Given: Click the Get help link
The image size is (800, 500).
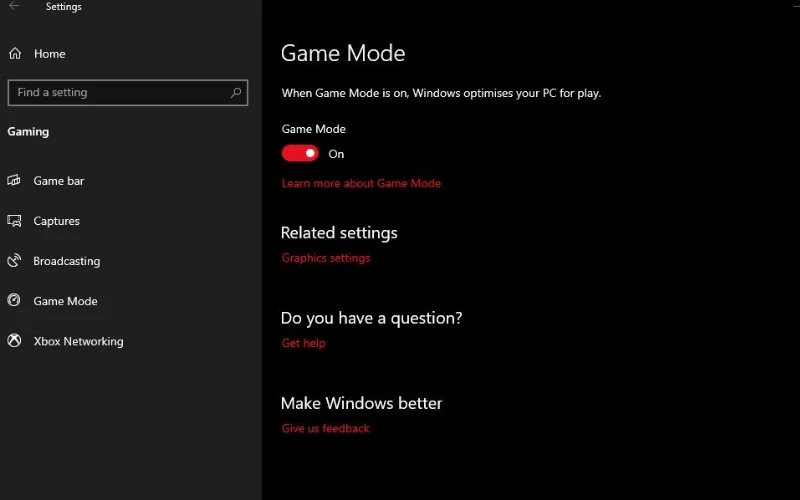Looking at the screenshot, I should click(x=304, y=343).
